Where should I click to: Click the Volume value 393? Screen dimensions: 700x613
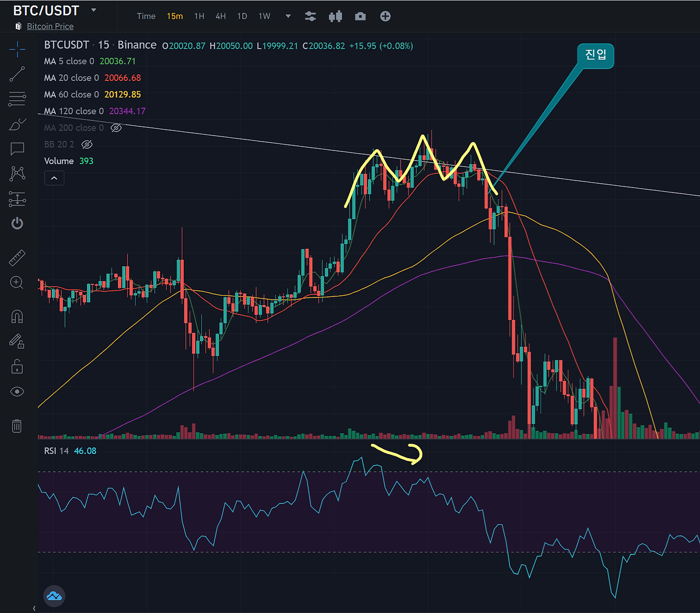pos(86,161)
